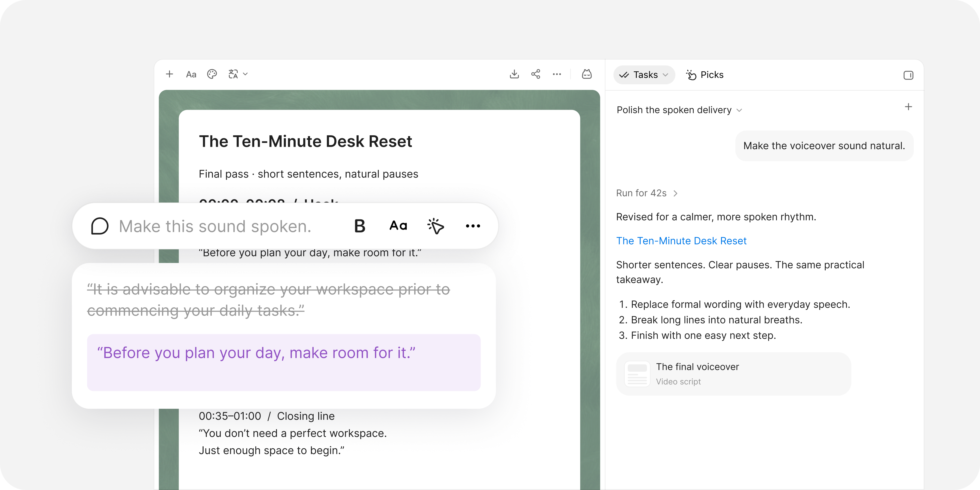Click the assistant cat face icon
The height and width of the screenshot is (490, 980).
(587, 74)
